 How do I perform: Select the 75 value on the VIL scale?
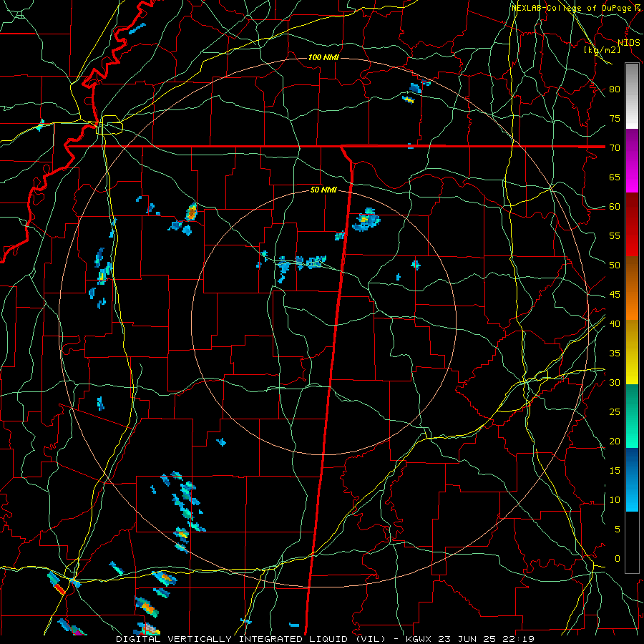pos(615,118)
